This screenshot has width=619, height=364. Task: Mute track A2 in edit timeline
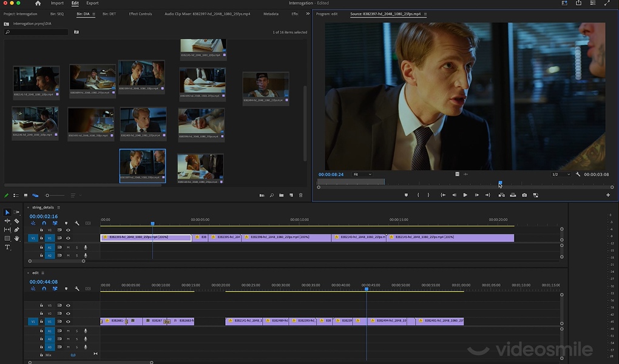68,339
